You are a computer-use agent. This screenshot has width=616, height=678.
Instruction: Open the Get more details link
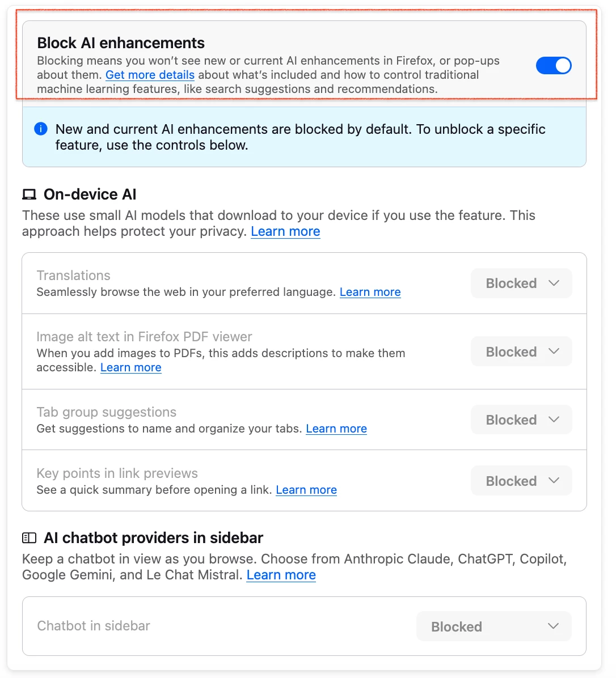150,75
